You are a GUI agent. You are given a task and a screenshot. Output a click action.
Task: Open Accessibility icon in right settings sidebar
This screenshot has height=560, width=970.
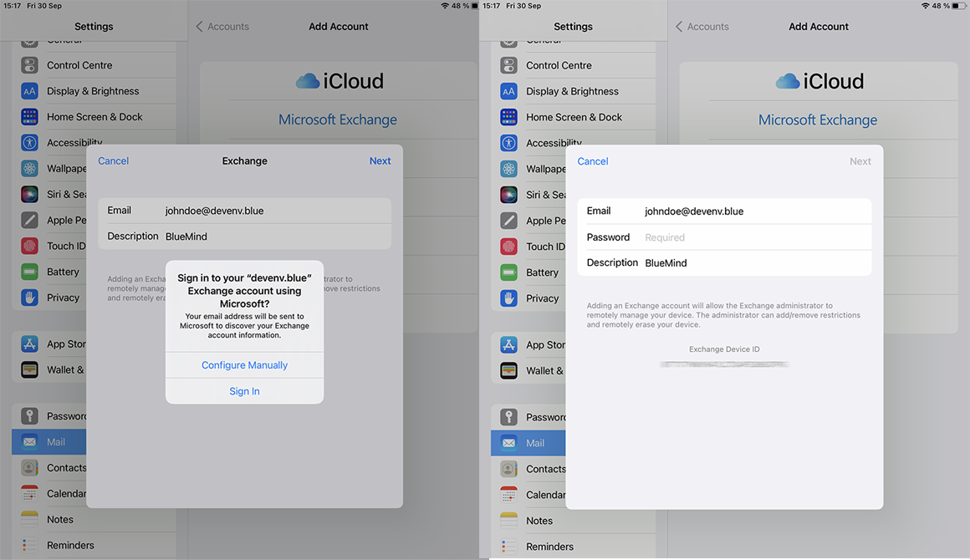(x=508, y=143)
